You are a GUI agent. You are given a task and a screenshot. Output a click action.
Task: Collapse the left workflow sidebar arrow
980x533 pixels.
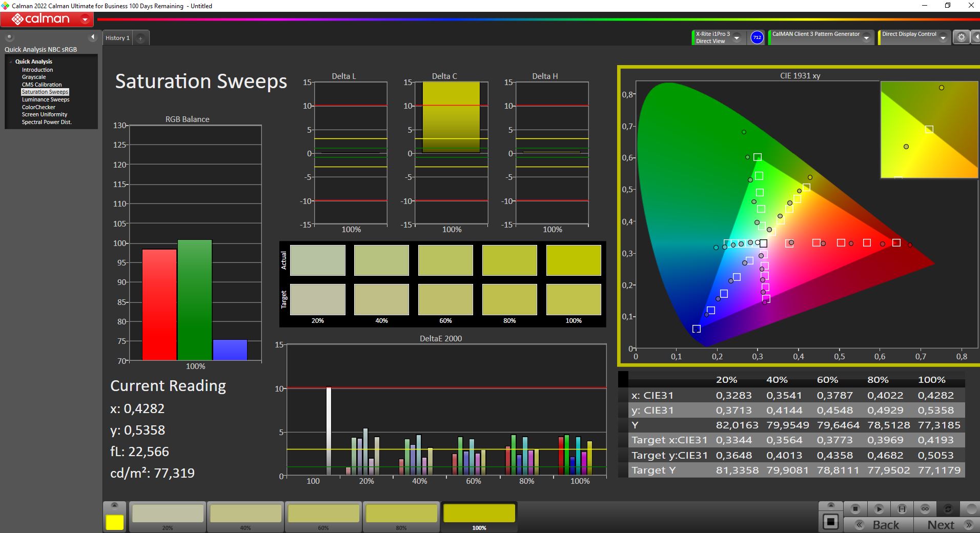click(93, 37)
